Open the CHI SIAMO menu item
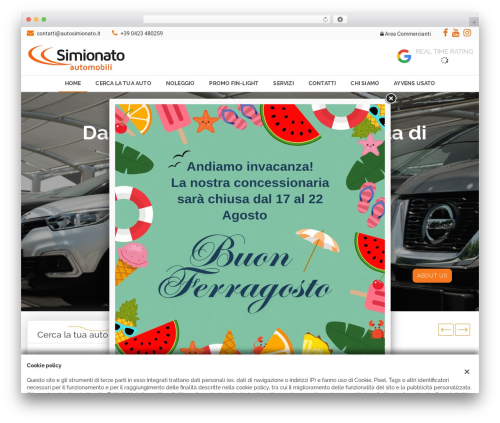 coord(365,83)
